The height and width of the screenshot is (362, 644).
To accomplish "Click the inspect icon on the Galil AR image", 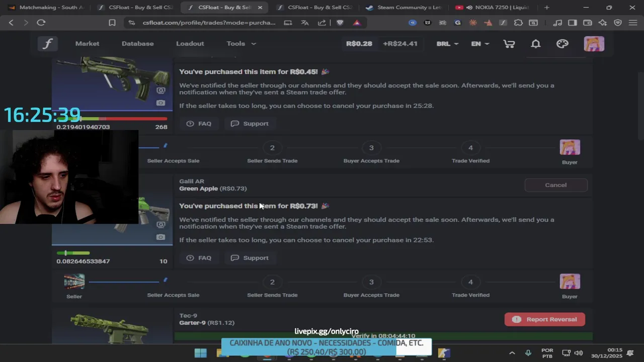I will pos(160,225).
